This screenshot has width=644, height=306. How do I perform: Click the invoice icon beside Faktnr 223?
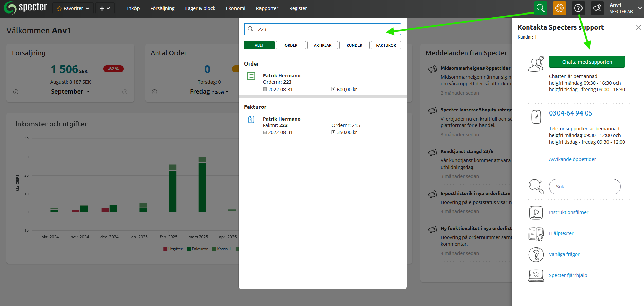[251, 119]
